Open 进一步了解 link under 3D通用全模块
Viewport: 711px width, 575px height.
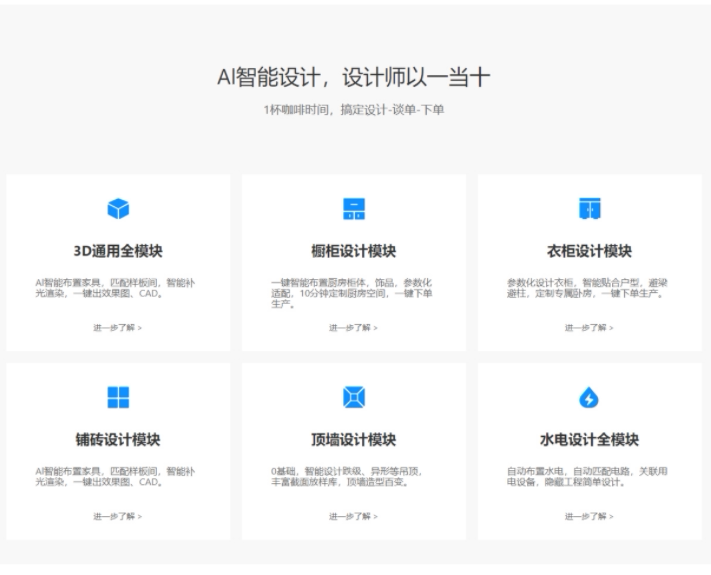pyautogui.click(x=117, y=327)
